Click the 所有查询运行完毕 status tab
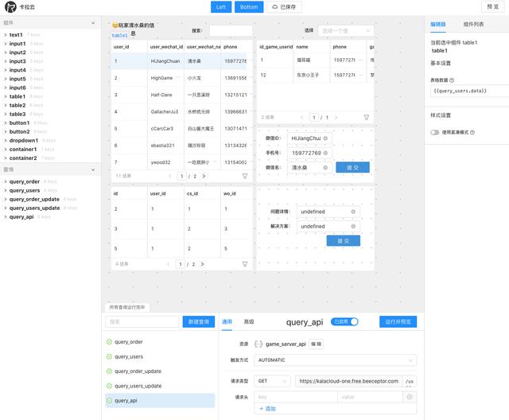Screen dimensions: 509x420 (x=127, y=307)
